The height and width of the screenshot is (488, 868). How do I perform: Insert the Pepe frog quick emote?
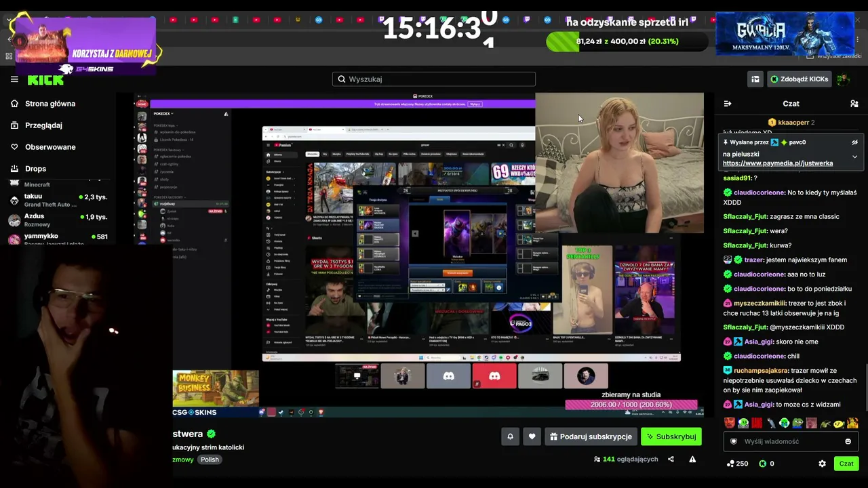[x=798, y=424]
